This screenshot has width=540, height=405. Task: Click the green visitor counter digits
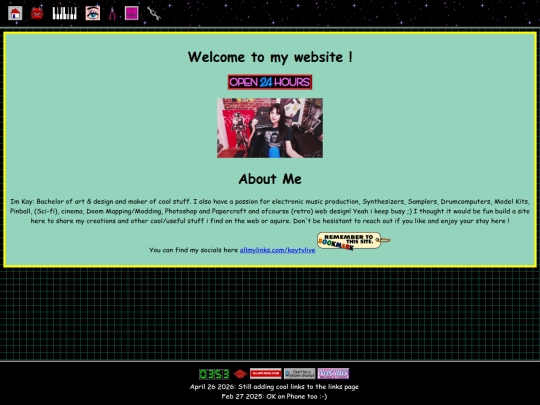[x=214, y=374]
